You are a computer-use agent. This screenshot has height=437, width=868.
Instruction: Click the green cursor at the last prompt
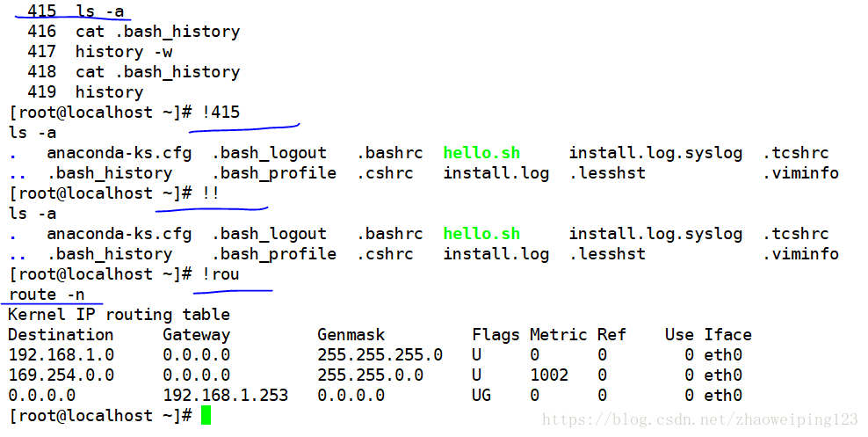[x=206, y=415]
